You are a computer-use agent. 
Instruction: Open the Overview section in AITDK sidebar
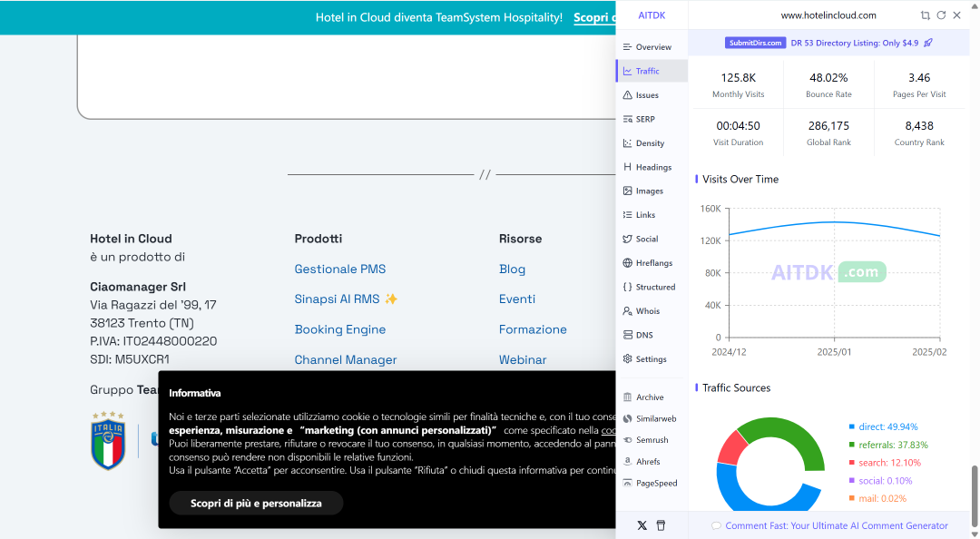coord(652,47)
